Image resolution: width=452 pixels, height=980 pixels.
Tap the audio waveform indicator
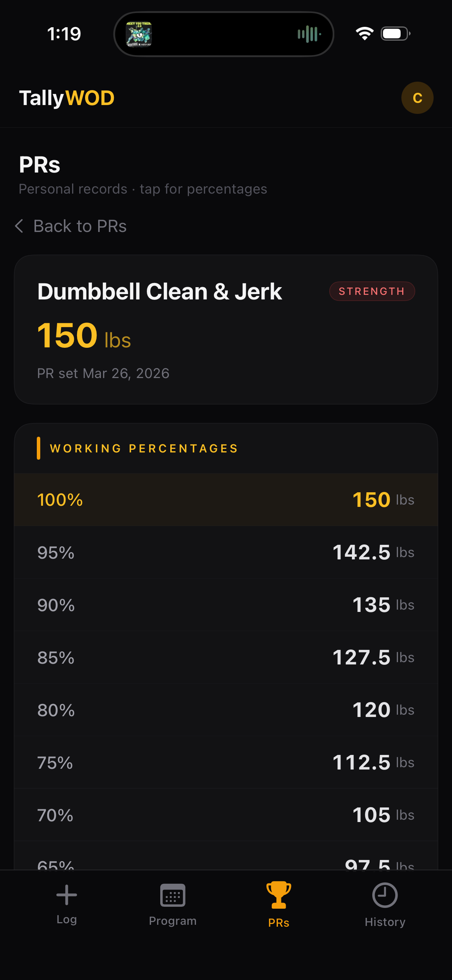309,34
